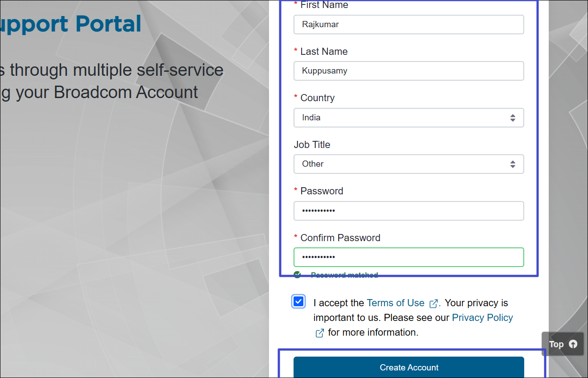Click the Last Name field containing Kuppusamy
This screenshot has width=588, height=378.
pyautogui.click(x=408, y=71)
